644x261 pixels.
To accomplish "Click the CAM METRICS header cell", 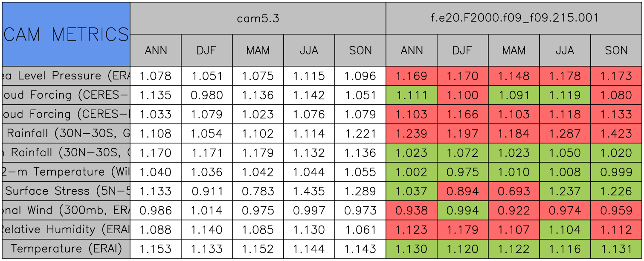I will [66, 34].
